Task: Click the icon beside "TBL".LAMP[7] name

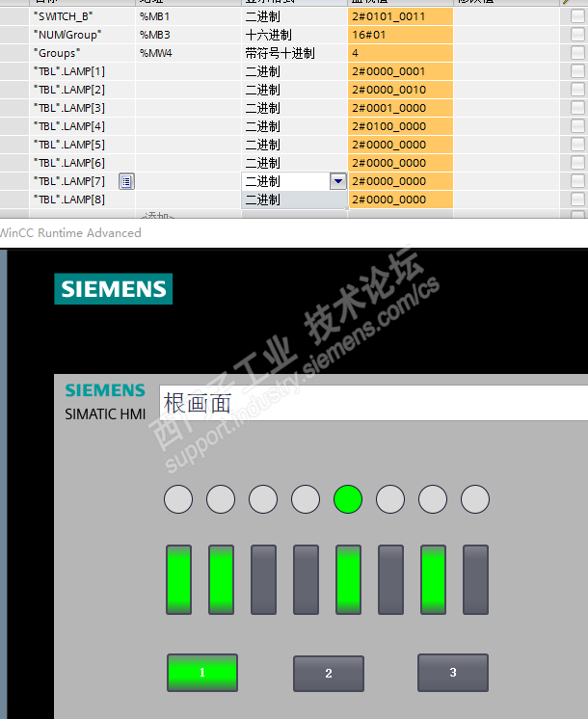Action: 126,181
